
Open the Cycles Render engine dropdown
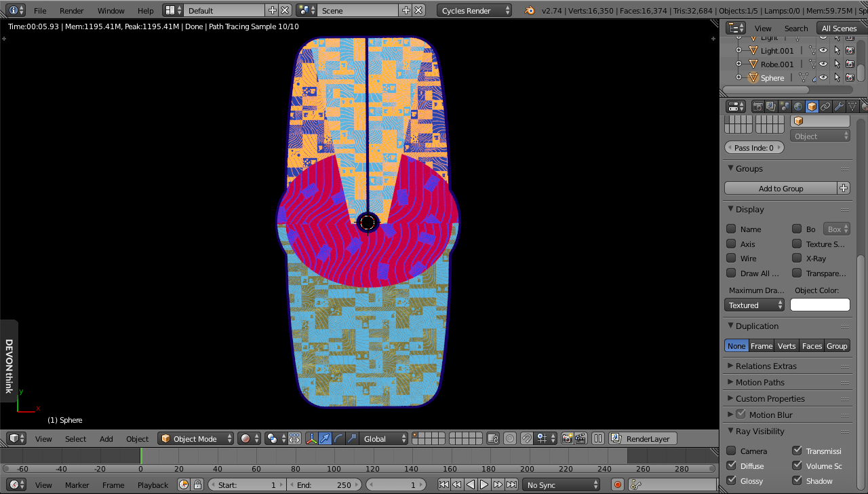[474, 10]
